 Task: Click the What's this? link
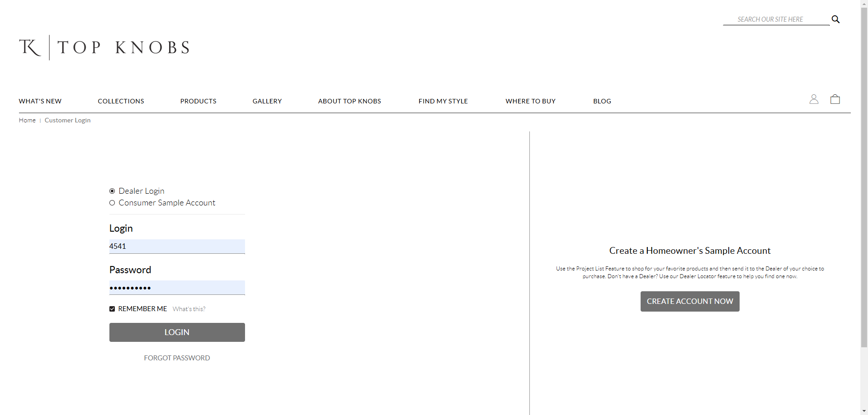[189, 309]
